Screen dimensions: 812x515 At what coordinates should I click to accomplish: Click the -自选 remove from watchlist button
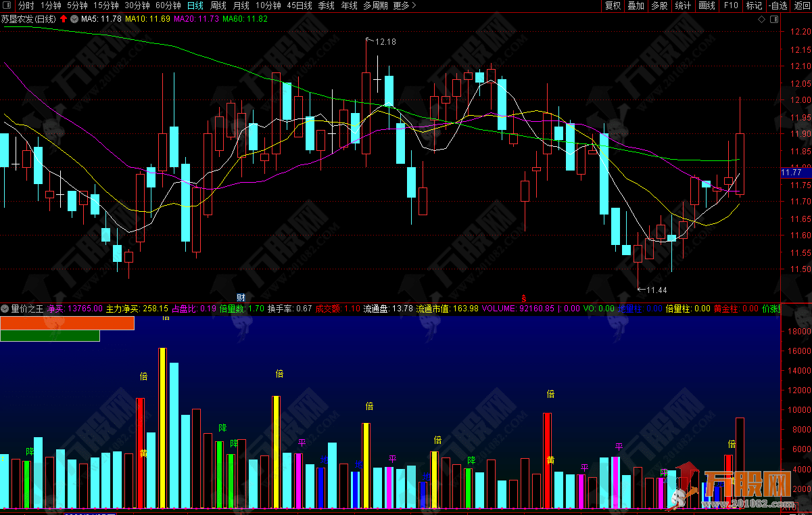point(778,5)
